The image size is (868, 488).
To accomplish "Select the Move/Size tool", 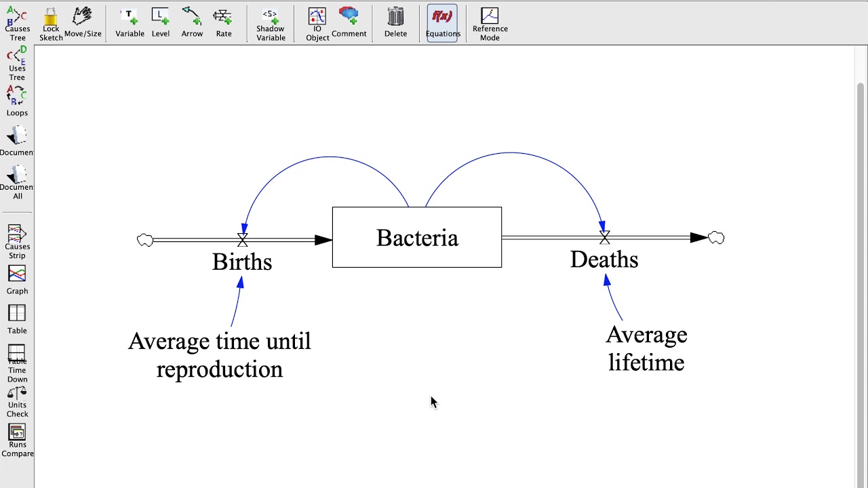I will (x=83, y=22).
